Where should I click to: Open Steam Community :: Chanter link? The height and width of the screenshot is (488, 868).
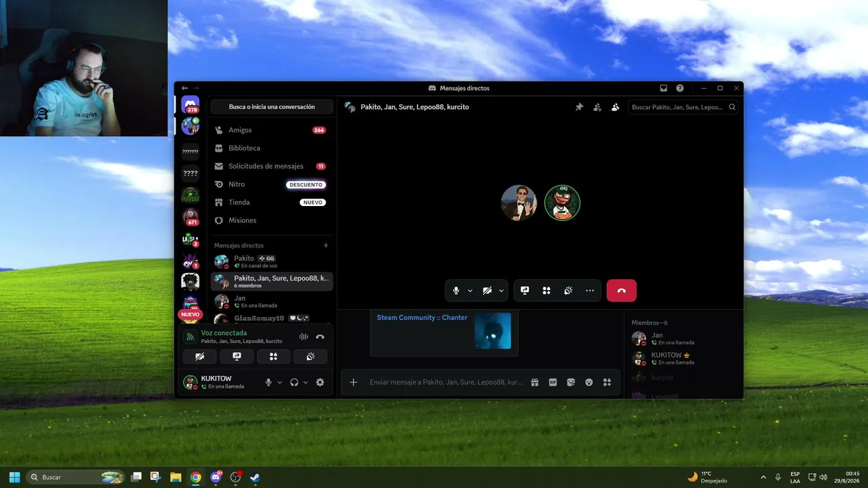click(422, 317)
